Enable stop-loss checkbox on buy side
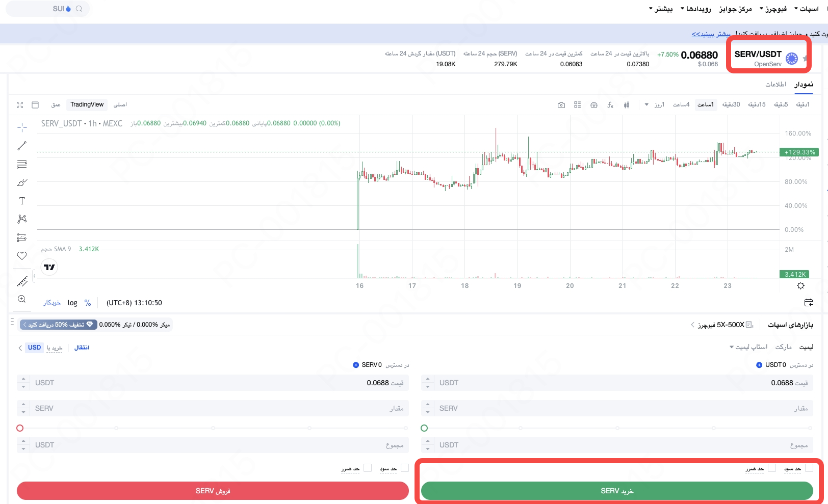828x504 pixels. 772,468
